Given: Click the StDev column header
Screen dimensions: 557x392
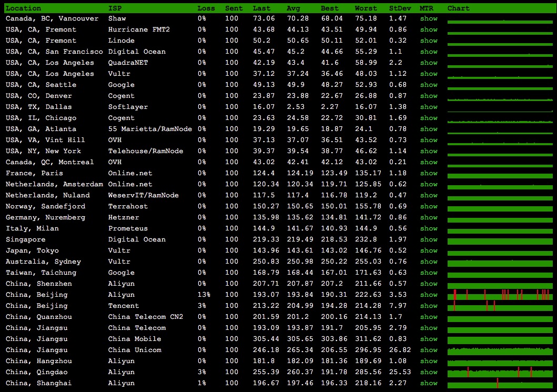Looking at the screenshot, I should pos(400,8).
